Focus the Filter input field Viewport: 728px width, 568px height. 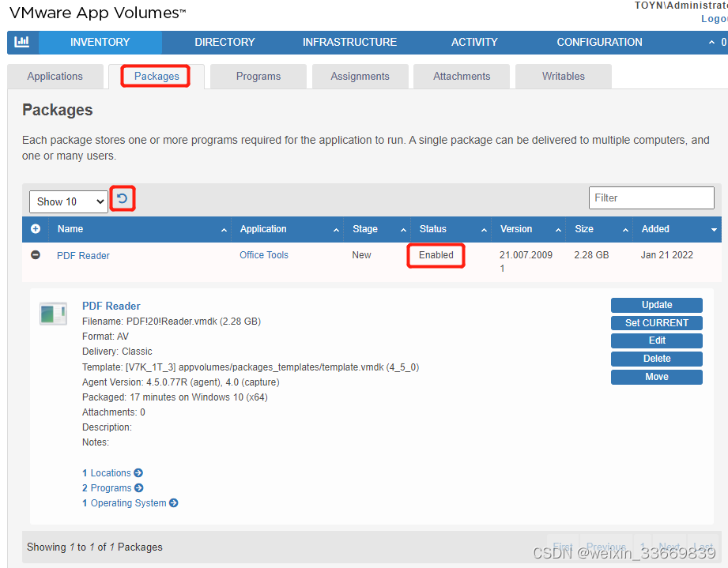point(651,197)
